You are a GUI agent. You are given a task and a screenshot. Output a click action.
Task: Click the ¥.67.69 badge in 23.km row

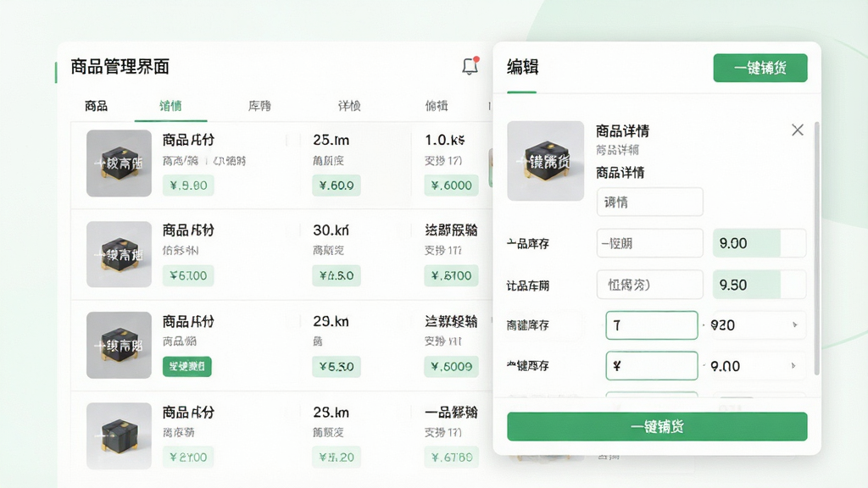tap(451, 457)
